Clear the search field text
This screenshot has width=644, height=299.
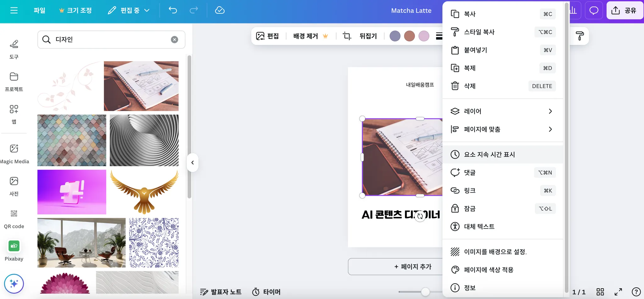(175, 40)
